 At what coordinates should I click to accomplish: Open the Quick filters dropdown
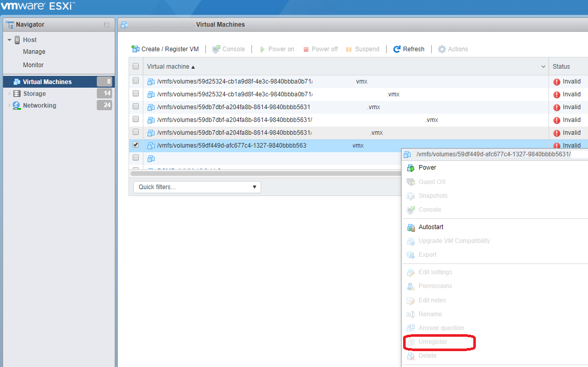[197, 187]
